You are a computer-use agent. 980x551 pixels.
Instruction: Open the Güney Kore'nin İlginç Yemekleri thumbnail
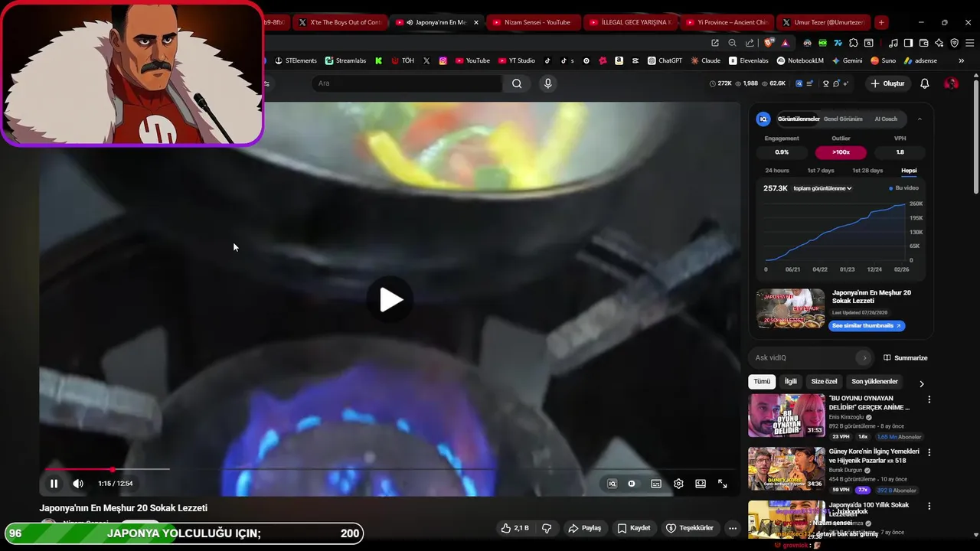click(x=786, y=469)
